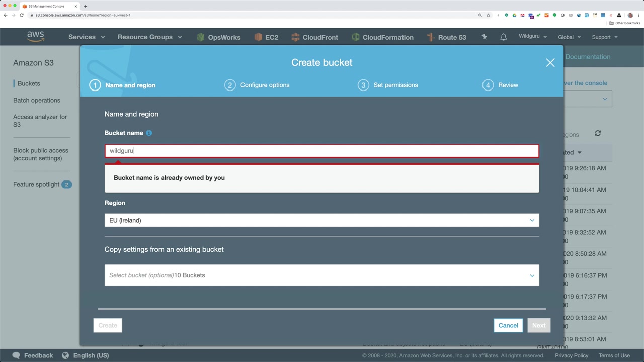Select Buckets in the S3 sidebar
This screenshot has height=362, width=644.
[29, 83]
